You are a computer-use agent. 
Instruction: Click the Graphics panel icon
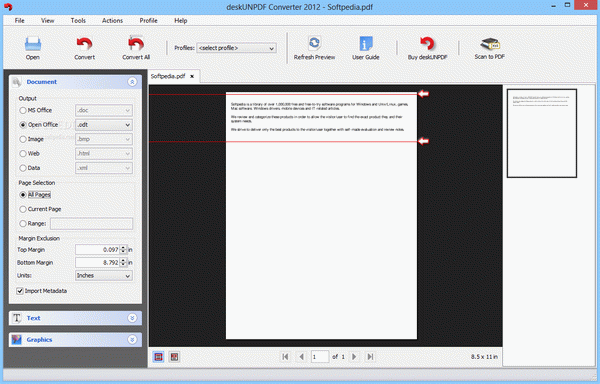click(x=16, y=340)
